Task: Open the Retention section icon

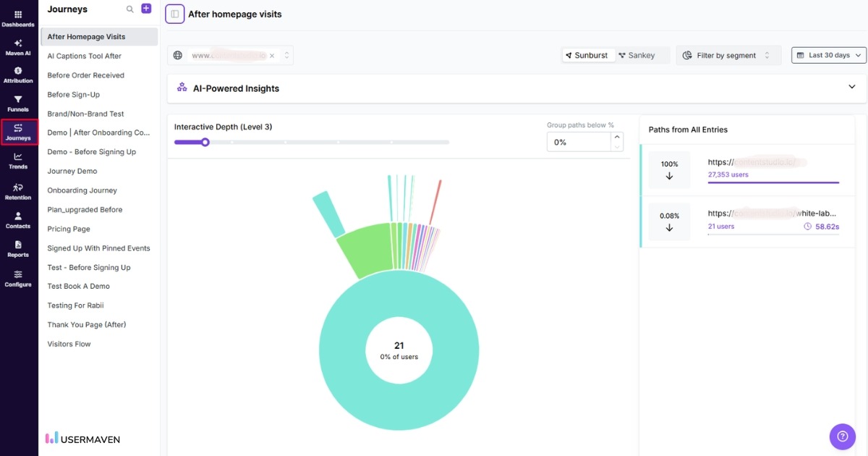Action: (18, 190)
